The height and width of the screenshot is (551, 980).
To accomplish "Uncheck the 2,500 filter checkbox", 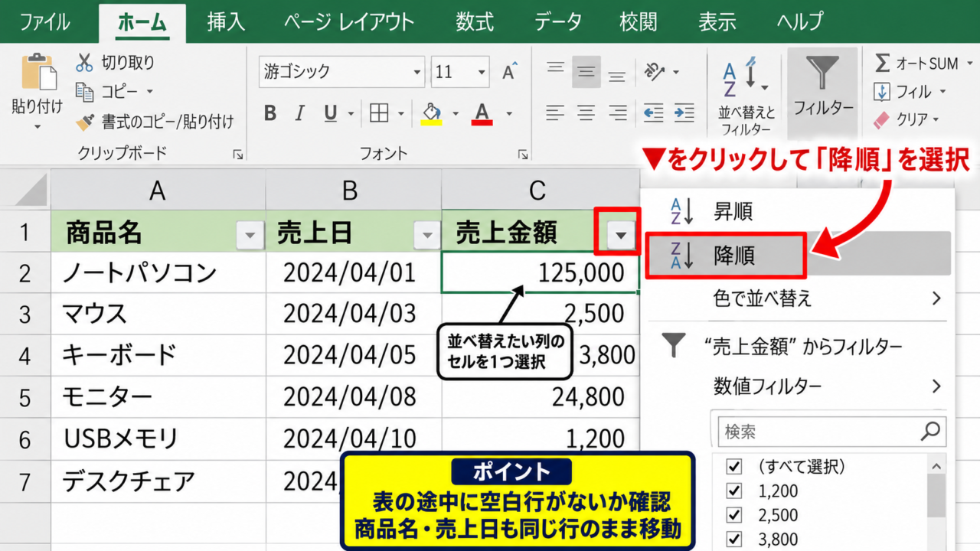I will [734, 515].
